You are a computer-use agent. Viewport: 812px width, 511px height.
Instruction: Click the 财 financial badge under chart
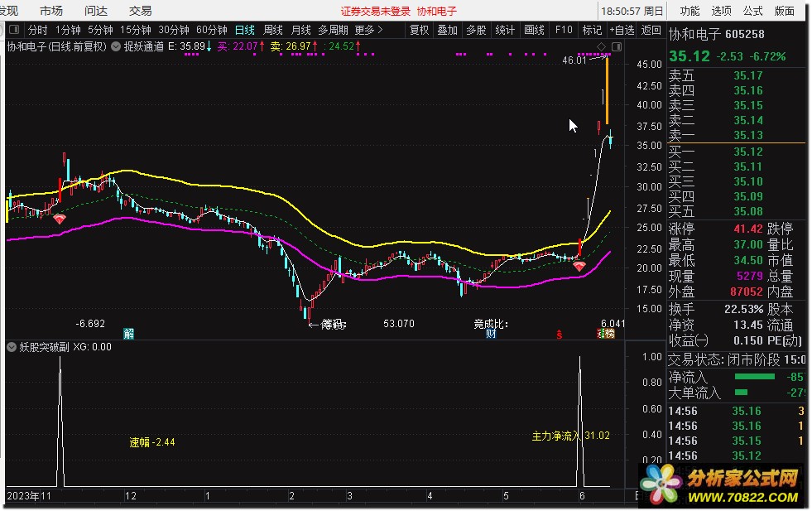click(490, 334)
